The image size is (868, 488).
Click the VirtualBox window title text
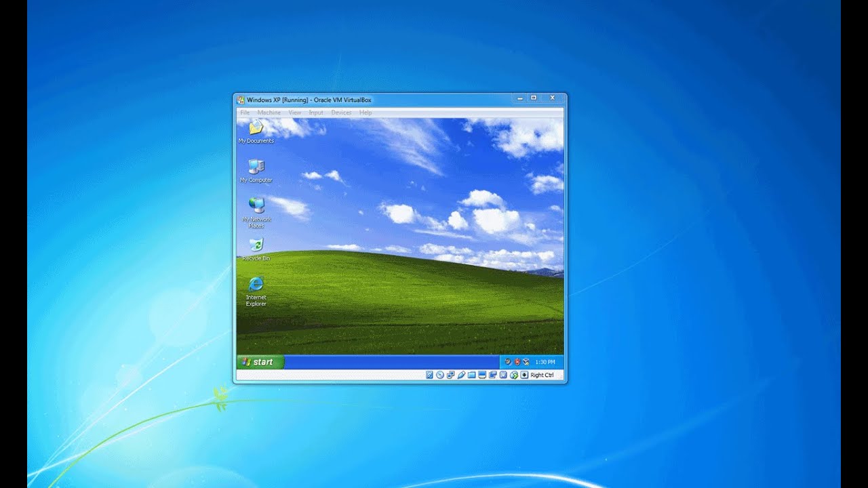(309, 100)
